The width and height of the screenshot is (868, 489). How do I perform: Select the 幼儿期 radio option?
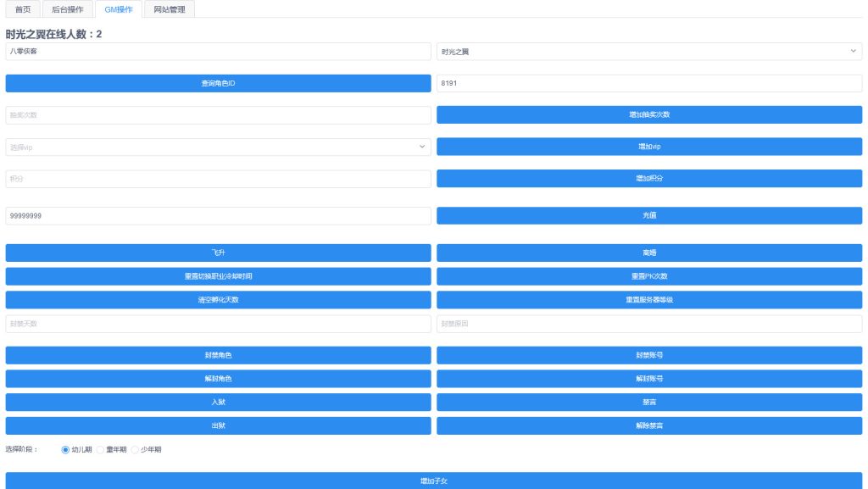[65, 450]
